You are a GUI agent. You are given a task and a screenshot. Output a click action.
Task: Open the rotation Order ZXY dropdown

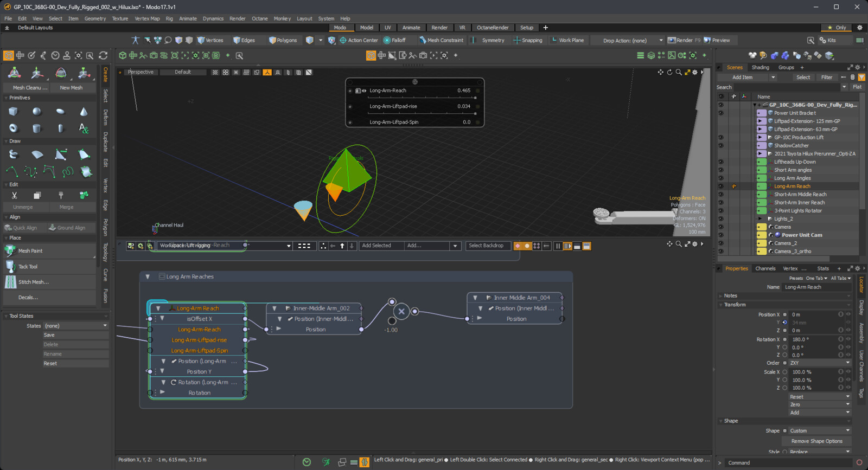820,363
